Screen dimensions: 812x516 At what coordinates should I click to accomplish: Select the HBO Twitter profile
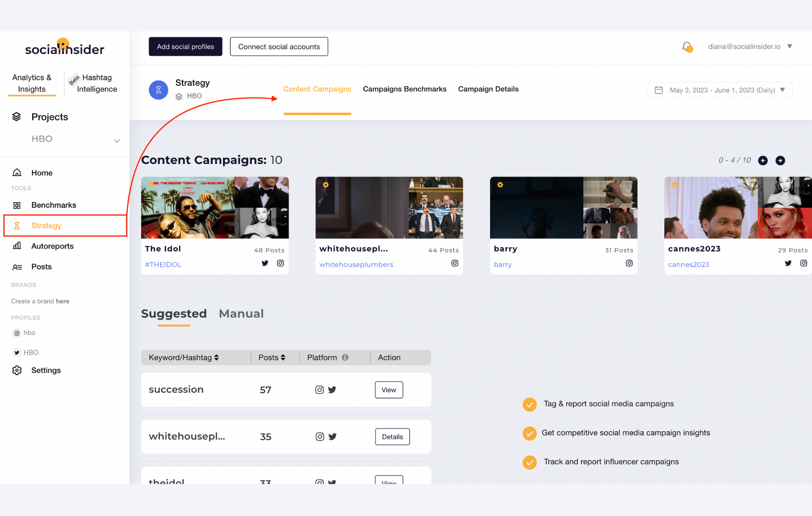click(x=26, y=353)
